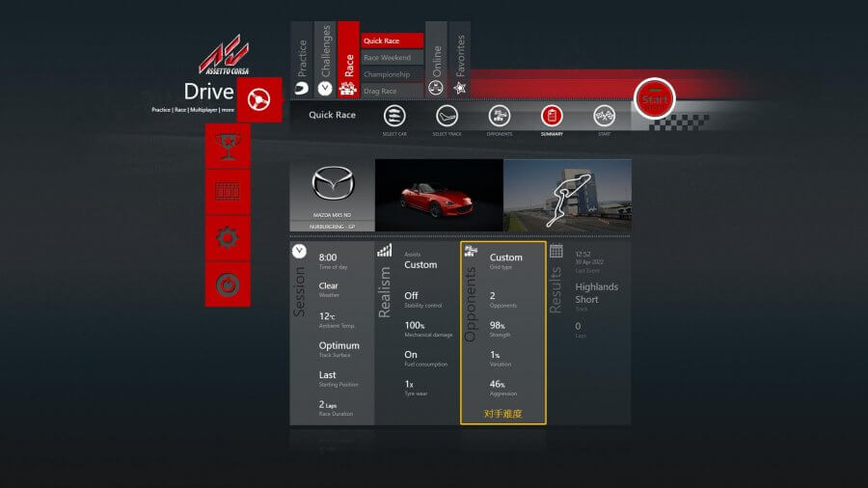The image size is (868, 488).
Task: Click the NURBURGRING - GP track name
Action: [x=332, y=227]
